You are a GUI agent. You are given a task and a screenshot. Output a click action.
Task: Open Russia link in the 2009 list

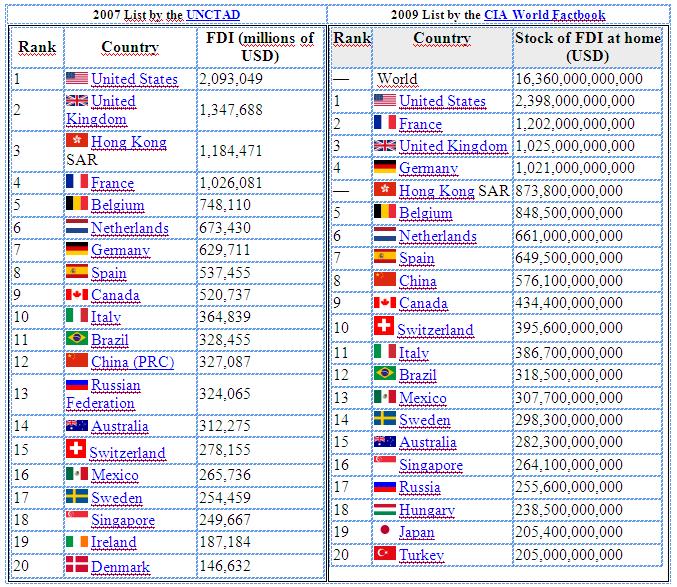point(420,488)
